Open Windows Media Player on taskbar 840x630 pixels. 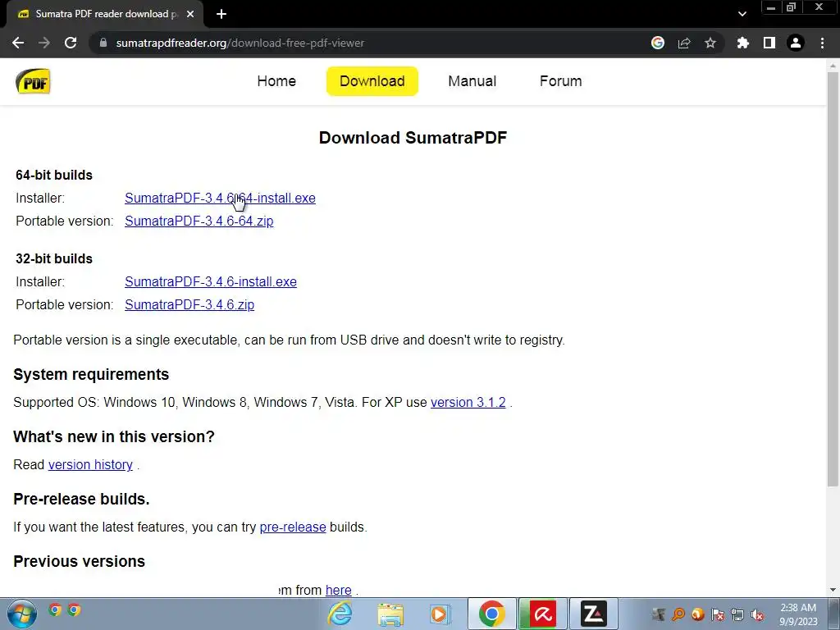[x=440, y=614]
